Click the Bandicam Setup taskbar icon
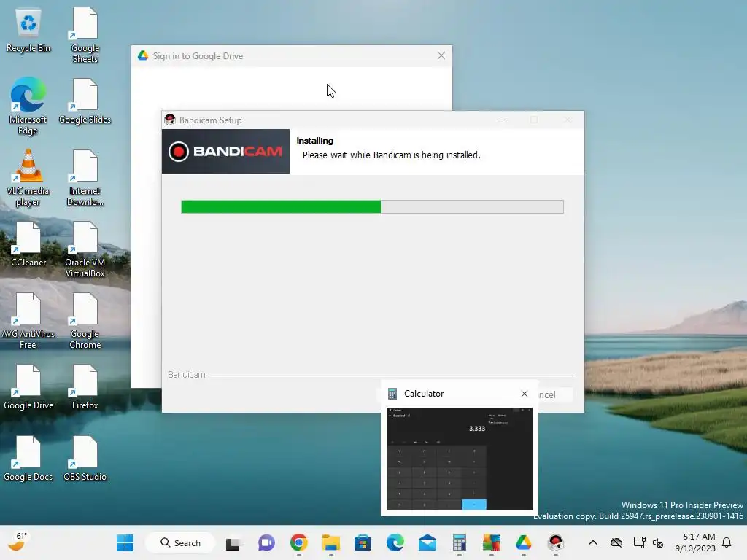 pyautogui.click(x=555, y=542)
